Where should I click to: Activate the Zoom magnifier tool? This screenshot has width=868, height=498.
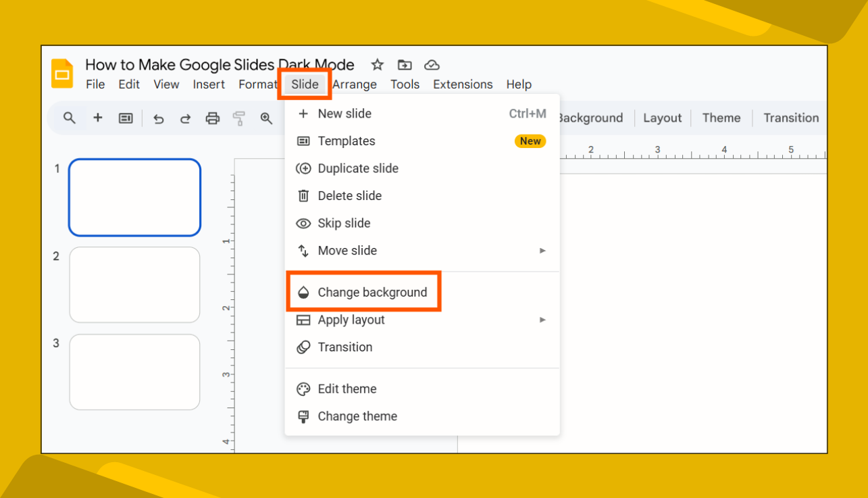pos(266,118)
